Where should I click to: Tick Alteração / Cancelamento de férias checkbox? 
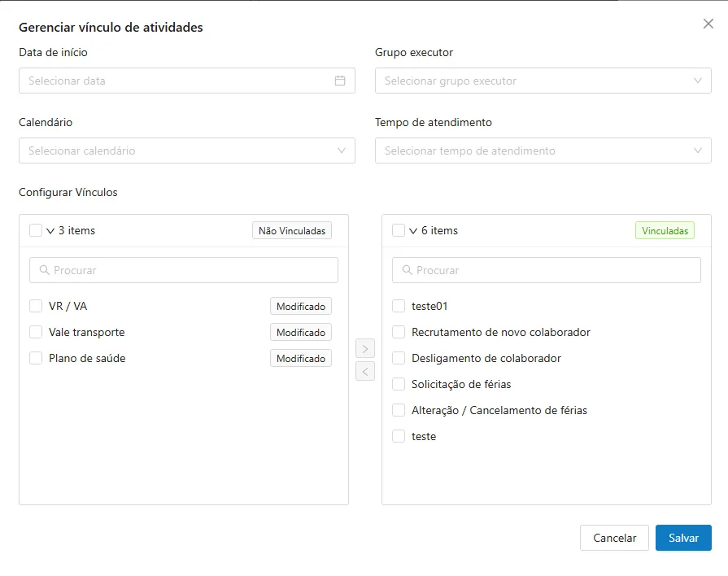click(399, 410)
